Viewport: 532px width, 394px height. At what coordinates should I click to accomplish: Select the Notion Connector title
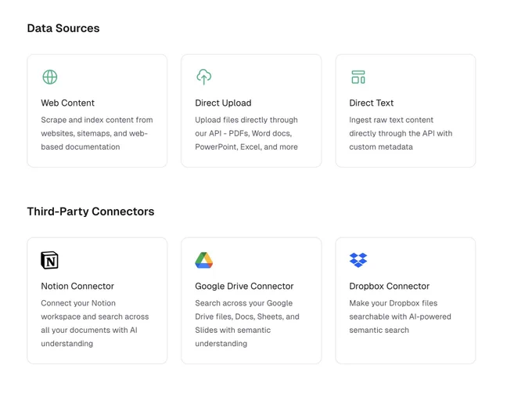pyautogui.click(x=77, y=287)
